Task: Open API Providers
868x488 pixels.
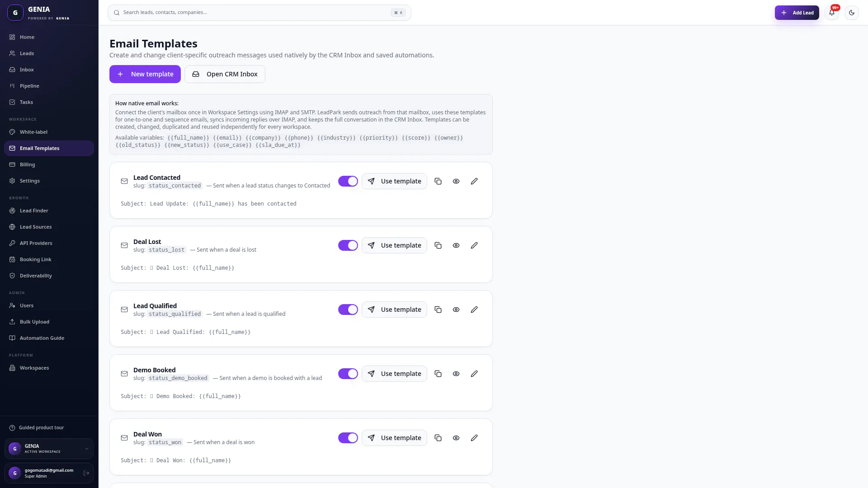Action: (49, 243)
